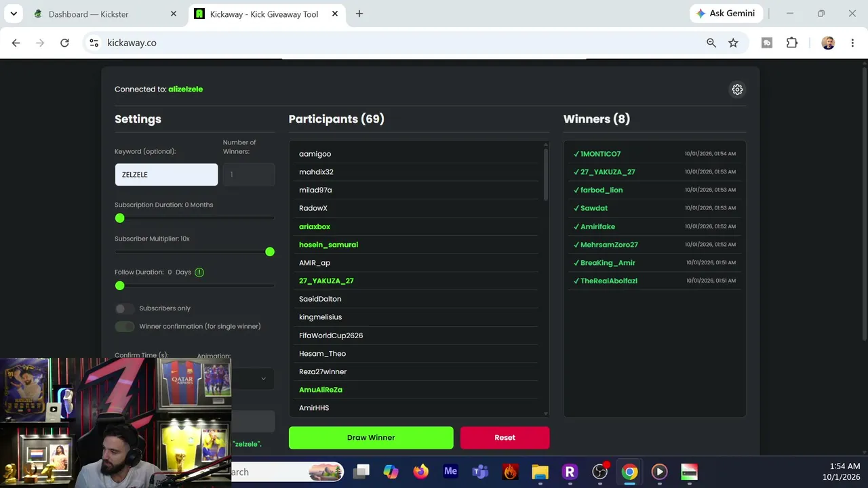Screen dimensions: 868x488
Task: Select the Kickaway - Kick Giveaway Tool tab
Action: (x=266, y=14)
